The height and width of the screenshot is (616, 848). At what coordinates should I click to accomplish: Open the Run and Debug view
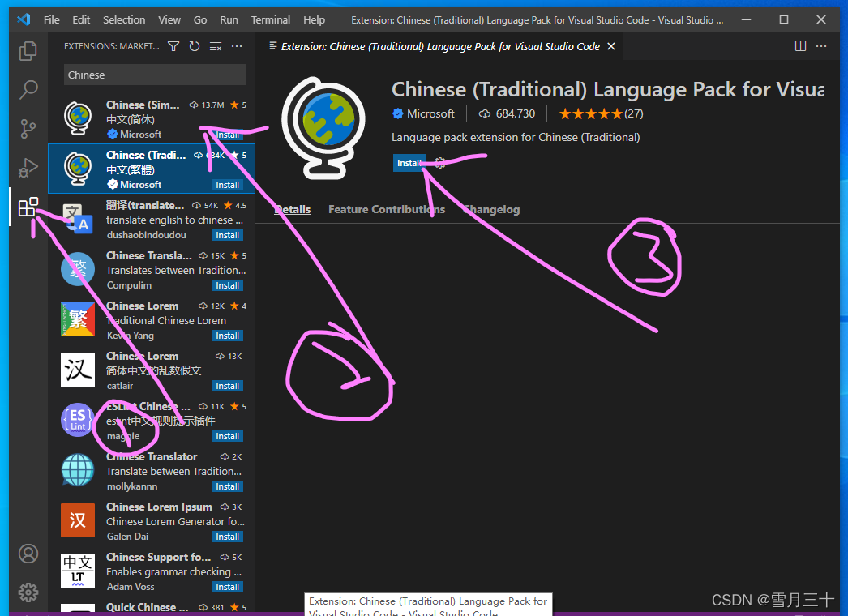point(28,169)
